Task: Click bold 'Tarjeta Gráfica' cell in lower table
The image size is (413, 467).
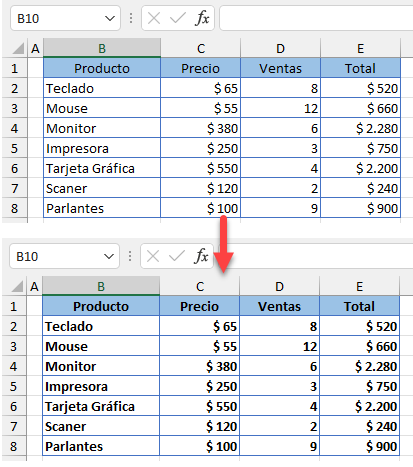Action: tap(101, 406)
